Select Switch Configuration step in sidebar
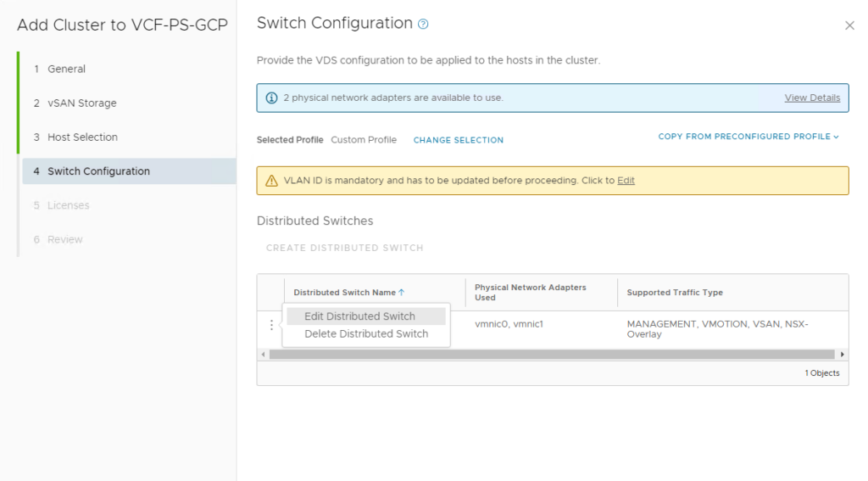This screenshot has width=868, height=481. pos(98,171)
